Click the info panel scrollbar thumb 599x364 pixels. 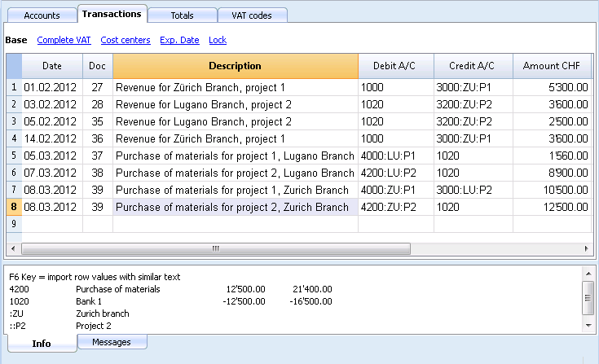588,298
